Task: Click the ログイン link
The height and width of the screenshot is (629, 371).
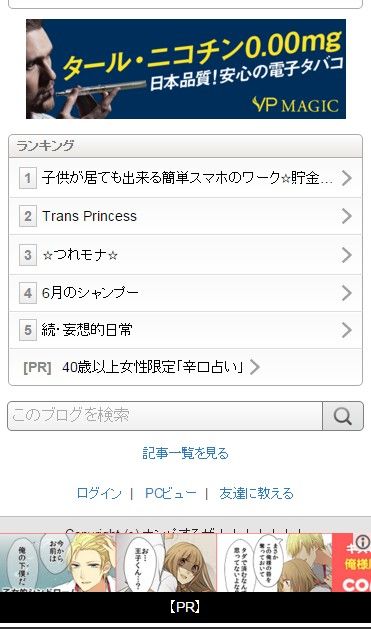Action: click(x=99, y=493)
